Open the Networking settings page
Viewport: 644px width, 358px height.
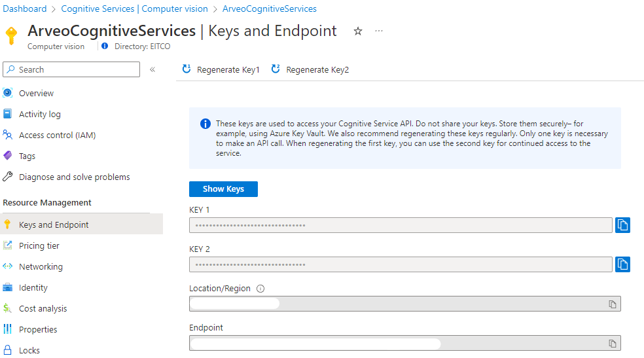[x=41, y=266]
